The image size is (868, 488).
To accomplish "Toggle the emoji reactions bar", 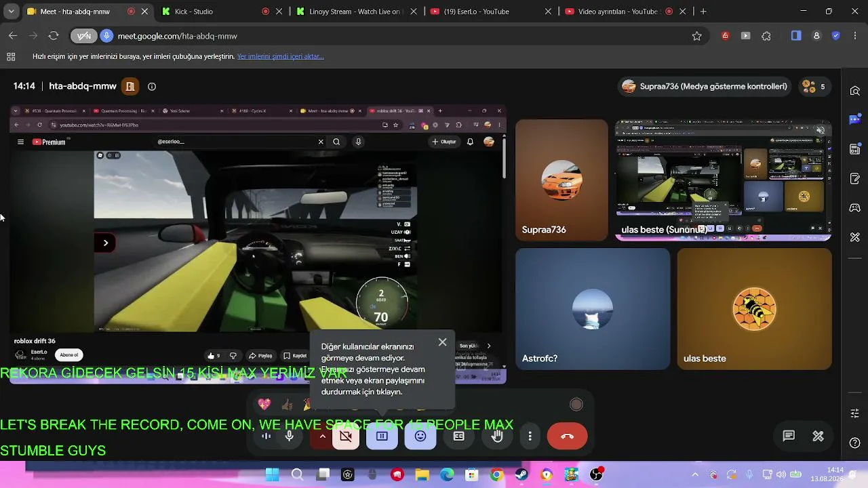I will (x=420, y=436).
